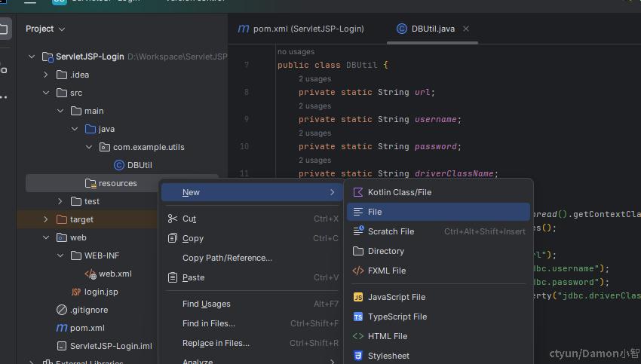Choose Paste from the context menu
The width and height of the screenshot is (641, 364).
pyautogui.click(x=252, y=277)
